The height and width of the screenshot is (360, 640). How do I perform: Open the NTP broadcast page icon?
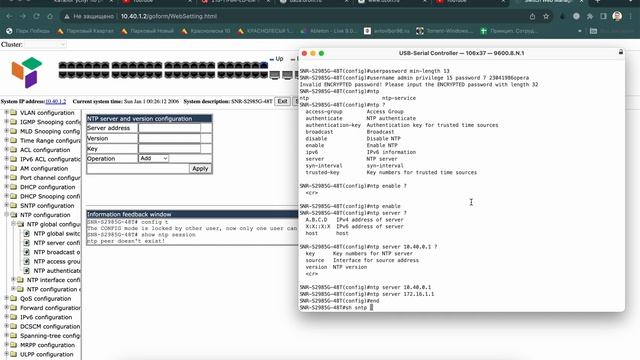coord(27,252)
